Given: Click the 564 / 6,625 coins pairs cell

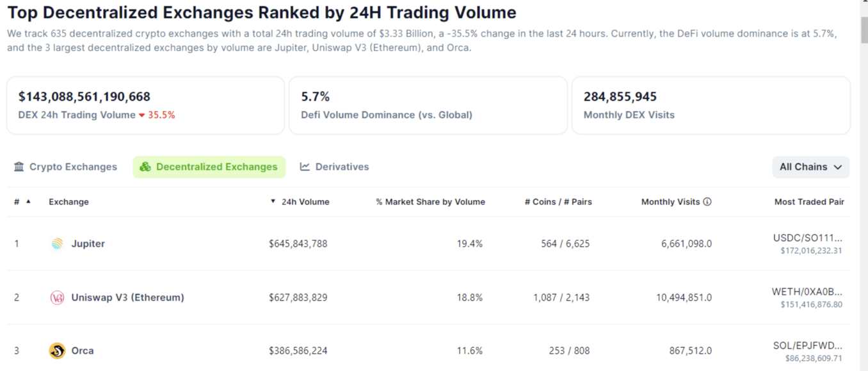Looking at the screenshot, I should coord(565,243).
